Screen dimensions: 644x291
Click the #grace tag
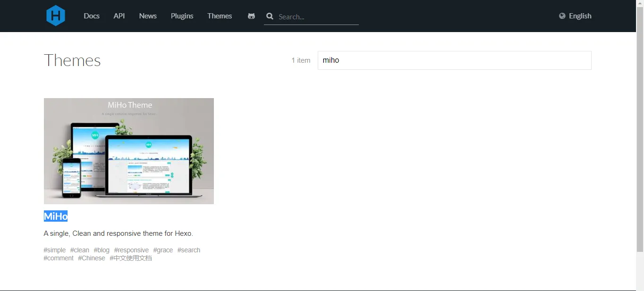pos(163,250)
